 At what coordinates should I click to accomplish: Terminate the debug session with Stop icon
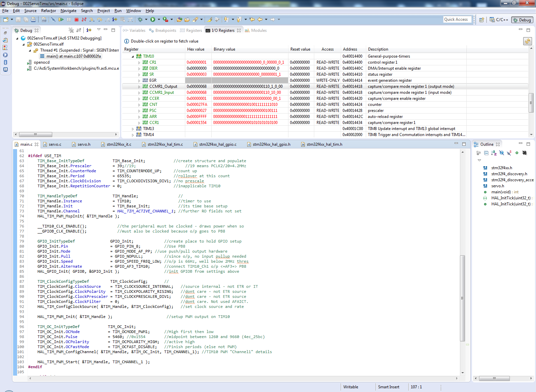[76, 20]
